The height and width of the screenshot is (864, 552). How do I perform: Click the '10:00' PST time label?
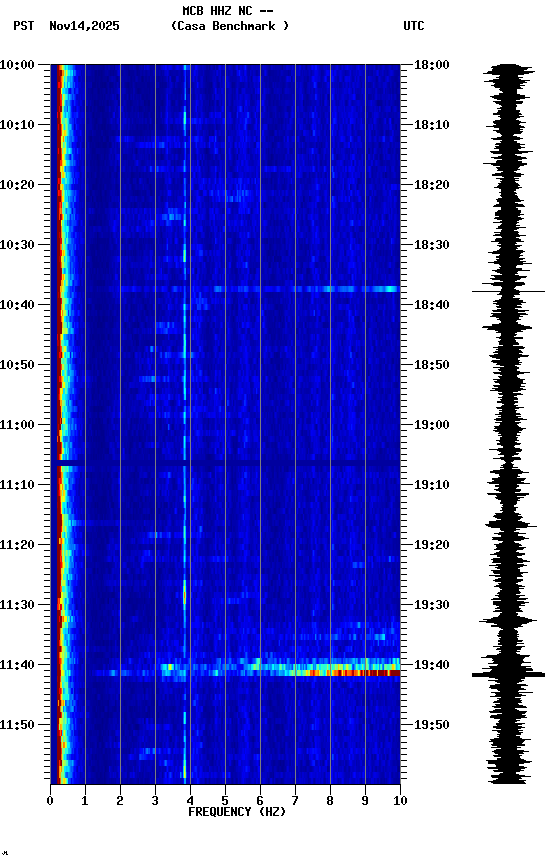[17, 65]
